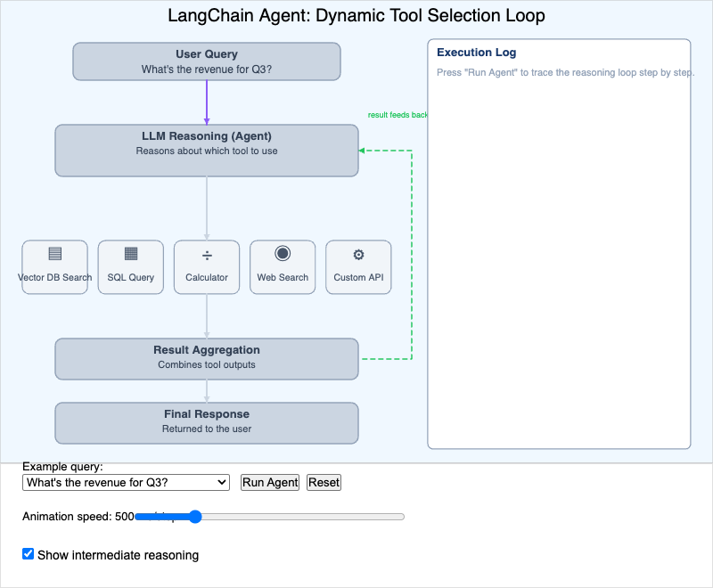Image resolution: width=713 pixels, height=588 pixels.
Task: Click the 'Combines tool outputs' subtitle
Action: click(207, 364)
